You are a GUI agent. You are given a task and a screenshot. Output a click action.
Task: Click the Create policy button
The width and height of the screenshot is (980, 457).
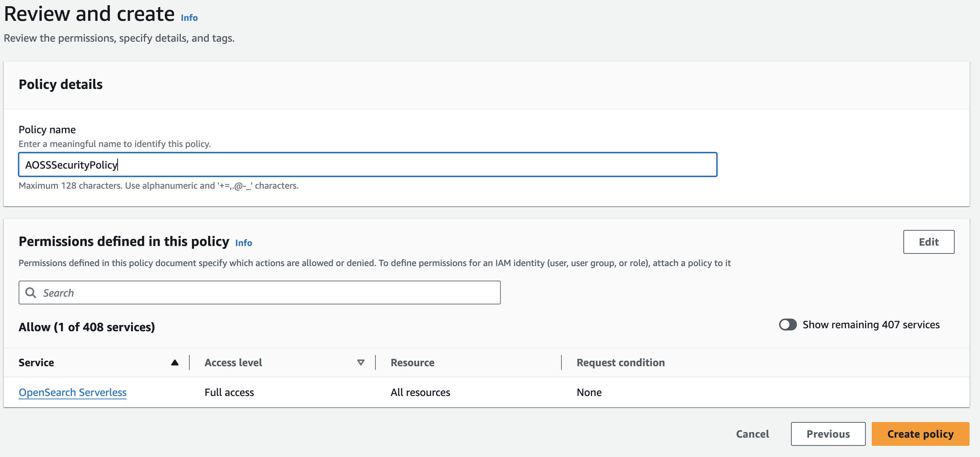coord(920,434)
